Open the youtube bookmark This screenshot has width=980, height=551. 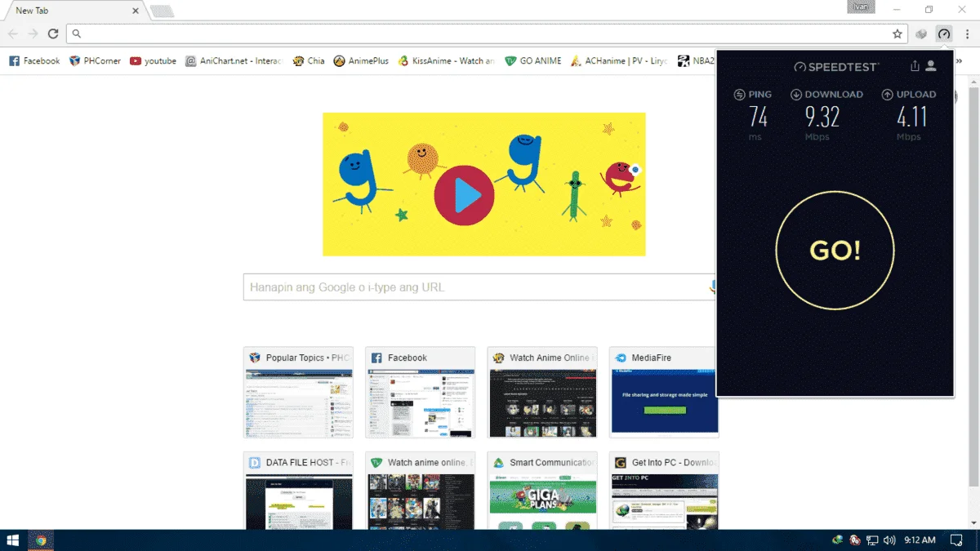[x=153, y=60]
